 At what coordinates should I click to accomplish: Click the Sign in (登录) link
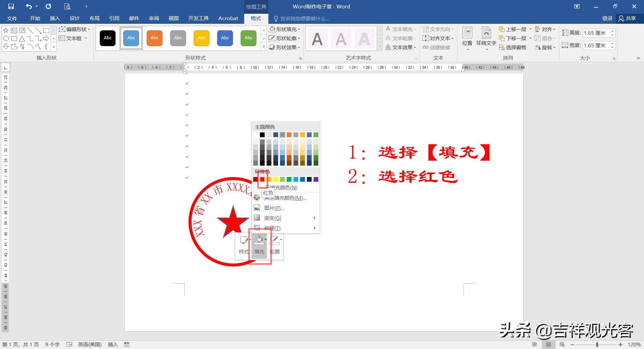(x=607, y=18)
